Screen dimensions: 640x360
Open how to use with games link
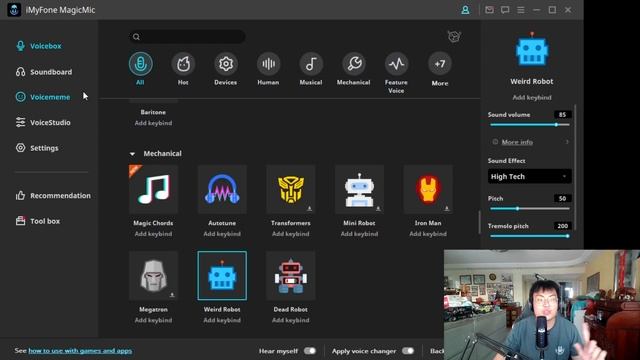[80, 351]
